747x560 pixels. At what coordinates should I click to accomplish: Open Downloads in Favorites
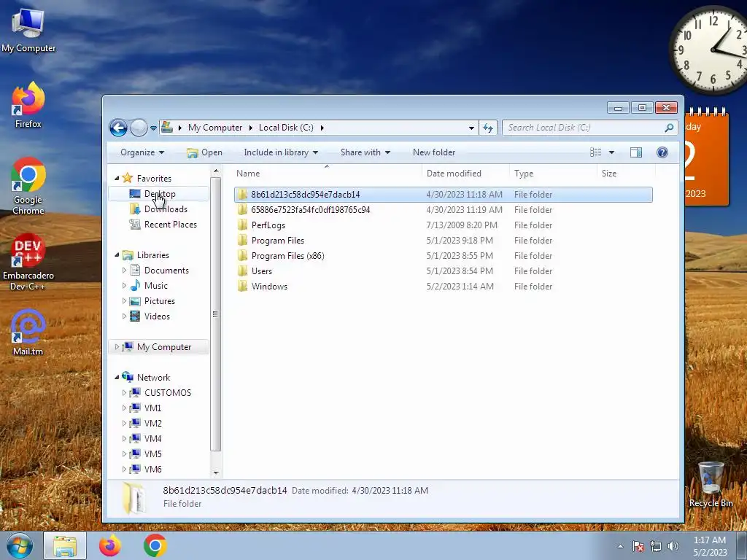[x=158, y=209]
